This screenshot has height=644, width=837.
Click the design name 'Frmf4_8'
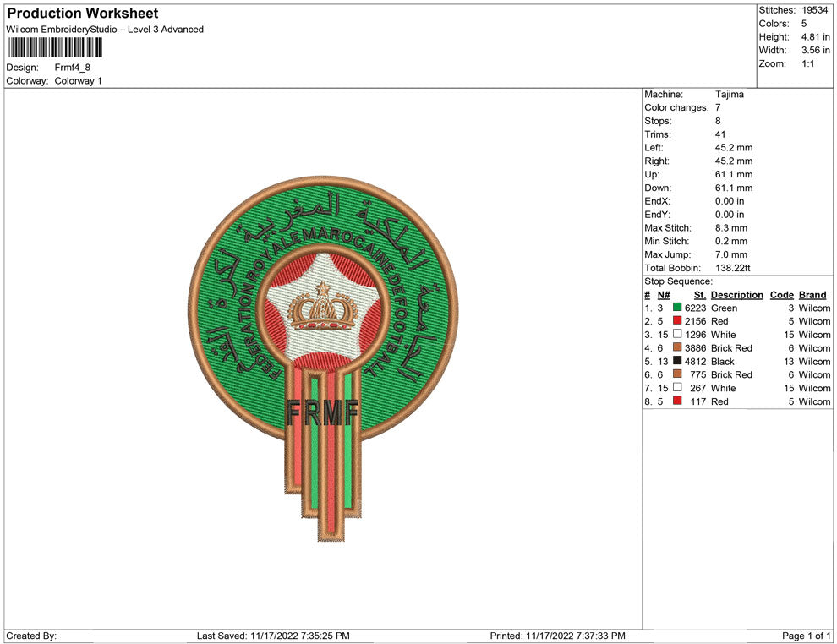click(73, 68)
